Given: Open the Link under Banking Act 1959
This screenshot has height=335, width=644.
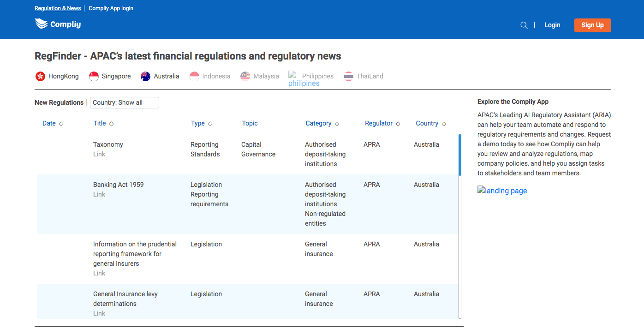Looking at the screenshot, I should coord(99,194).
